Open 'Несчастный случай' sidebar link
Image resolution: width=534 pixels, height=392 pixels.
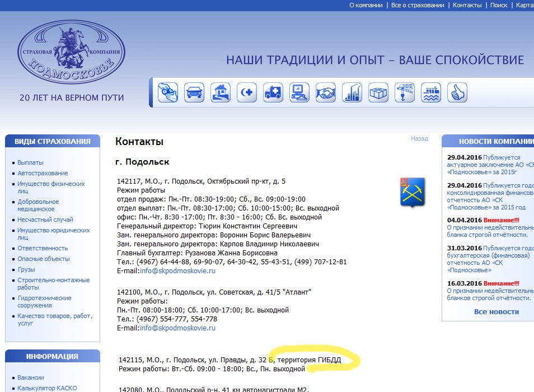(45, 220)
